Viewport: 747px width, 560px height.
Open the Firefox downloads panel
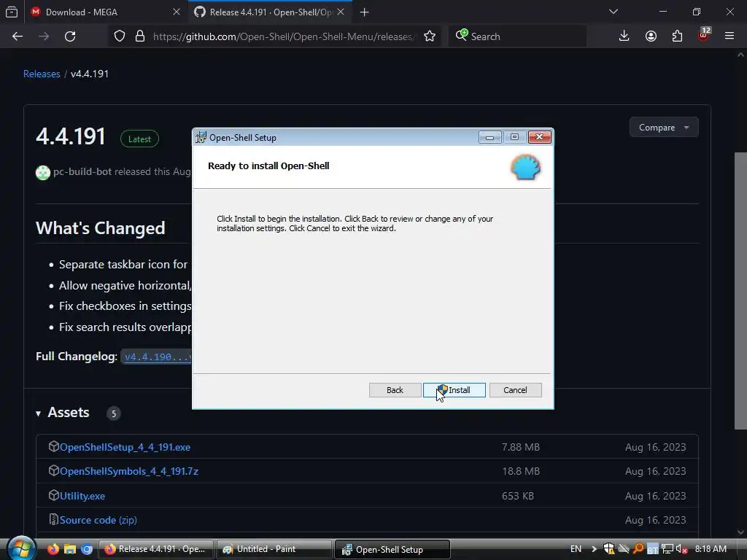point(624,36)
